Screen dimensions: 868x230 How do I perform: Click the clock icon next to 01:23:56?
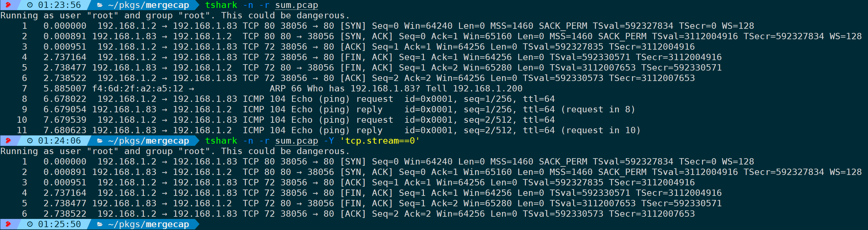point(30,5)
